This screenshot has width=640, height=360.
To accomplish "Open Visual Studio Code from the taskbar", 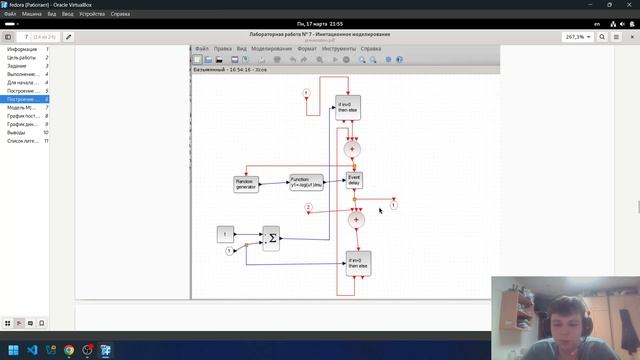I will click(x=32, y=350).
